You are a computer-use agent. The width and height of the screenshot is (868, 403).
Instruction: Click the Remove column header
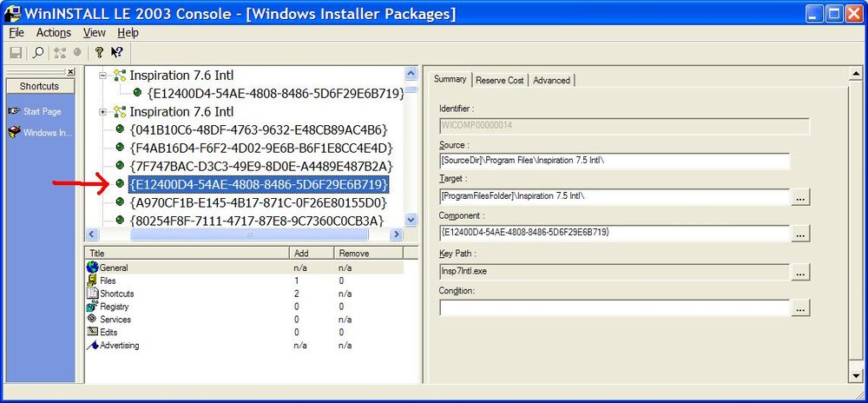click(369, 253)
